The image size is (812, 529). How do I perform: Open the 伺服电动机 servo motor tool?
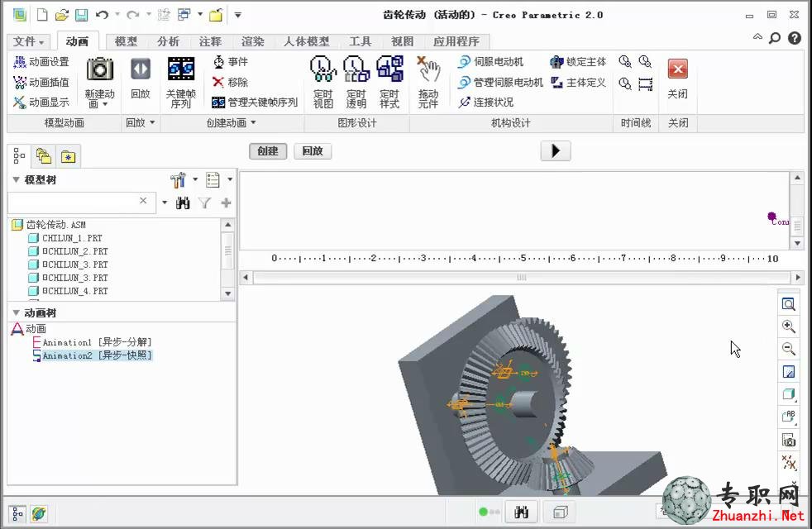coord(490,62)
